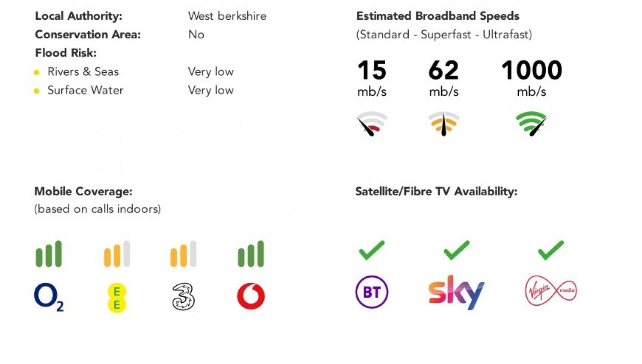Click the O2 green signal bars

coord(49,254)
